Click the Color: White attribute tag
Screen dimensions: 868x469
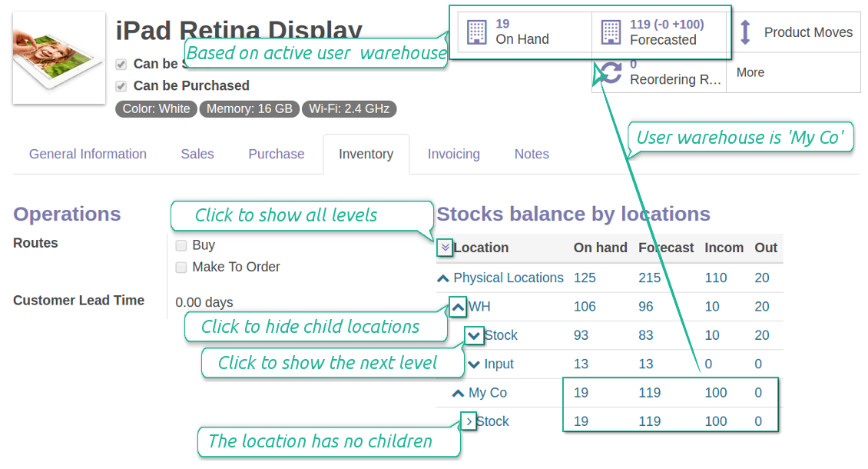click(x=156, y=108)
